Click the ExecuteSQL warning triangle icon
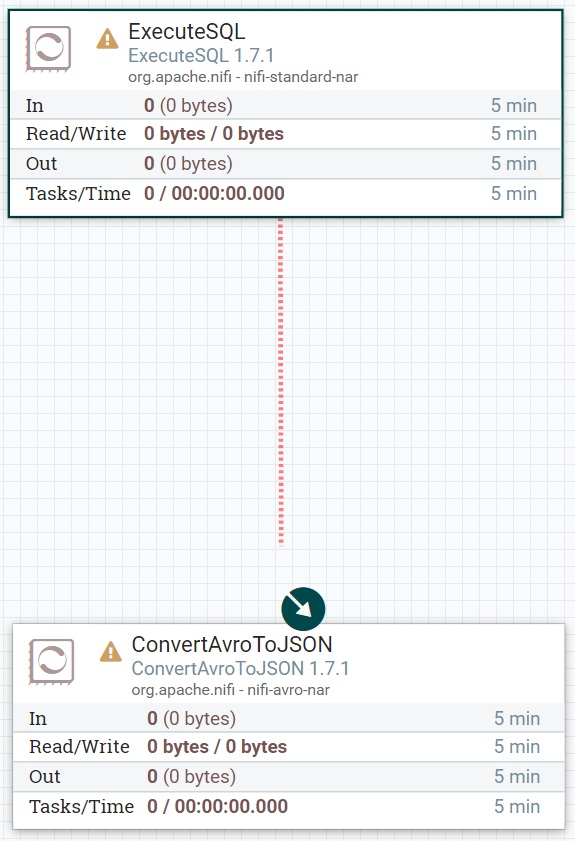 click(107, 39)
